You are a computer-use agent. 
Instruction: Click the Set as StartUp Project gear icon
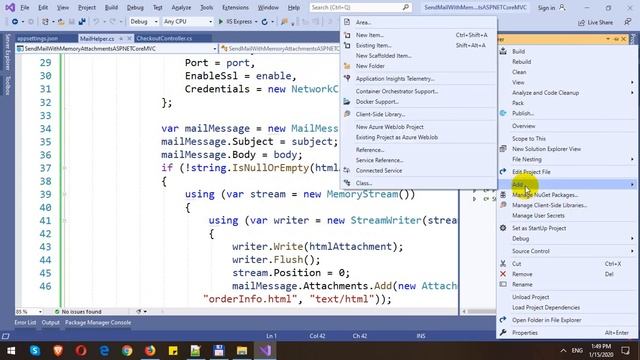[x=503, y=228]
